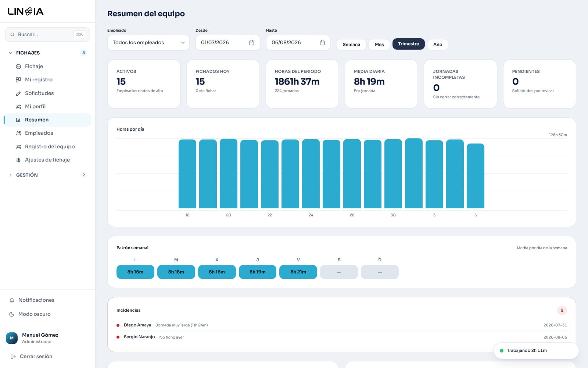Select the Mes period
The image size is (588, 368).
(379, 45)
